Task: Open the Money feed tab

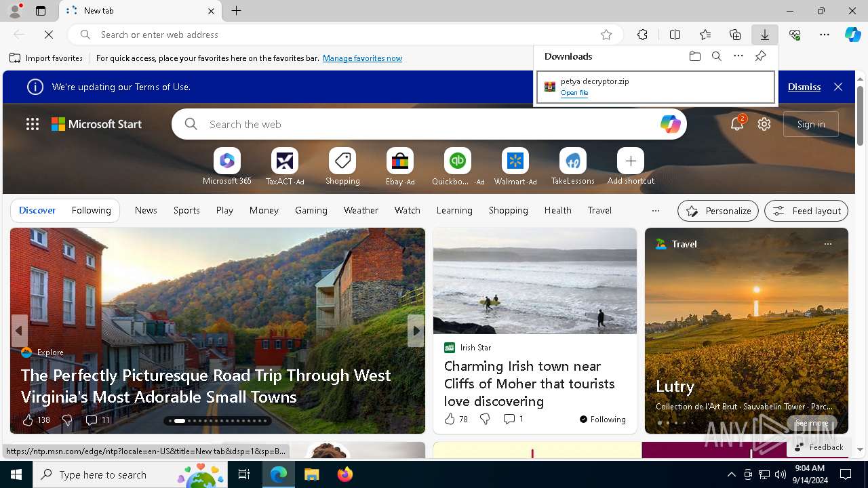Action: [264, 210]
